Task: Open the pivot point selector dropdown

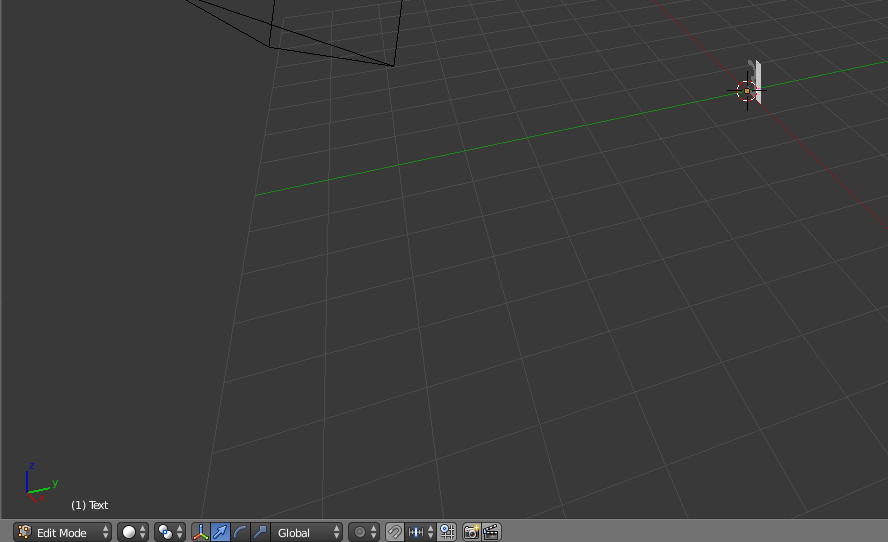Action: [170, 532]
